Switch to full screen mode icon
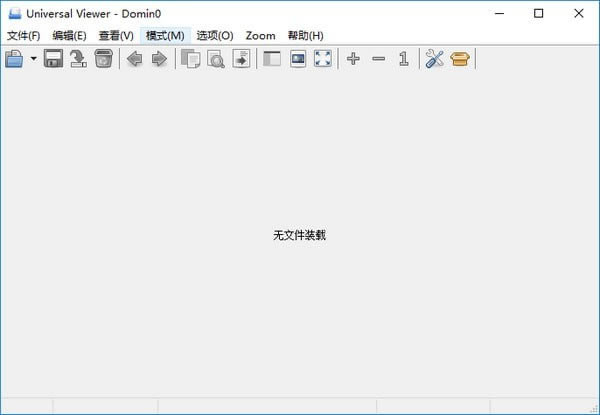The width and height of the screenshot is (600, 415). coord(323,59)
